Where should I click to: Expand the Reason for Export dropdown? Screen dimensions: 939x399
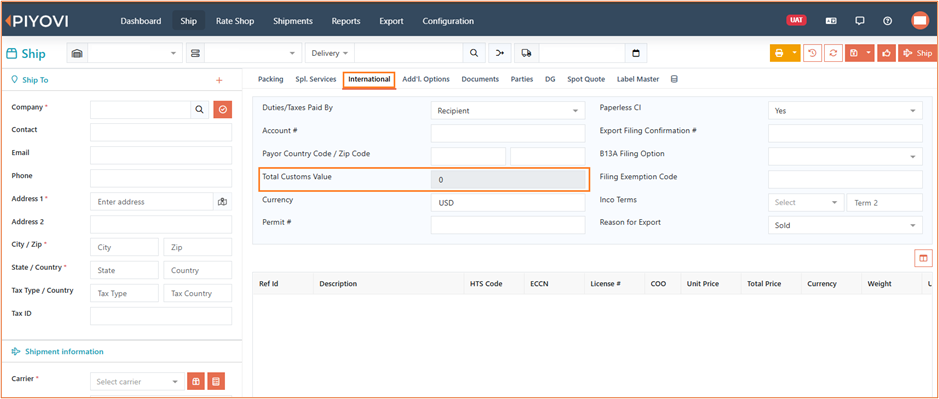click(x=845, y=225)
